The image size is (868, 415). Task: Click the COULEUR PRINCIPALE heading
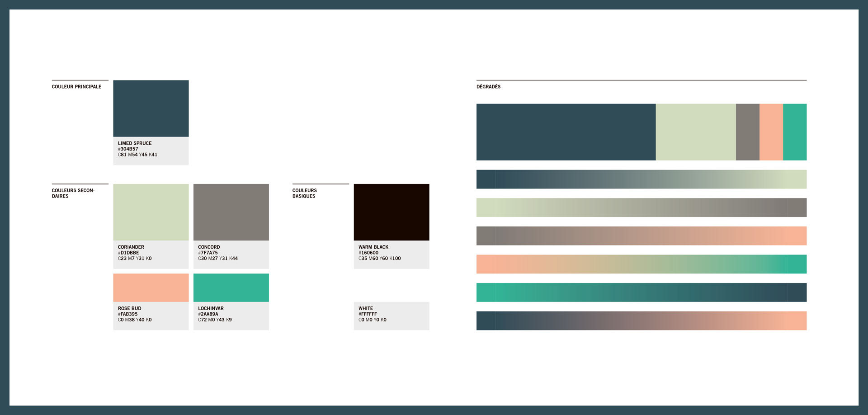coord(76,87)
